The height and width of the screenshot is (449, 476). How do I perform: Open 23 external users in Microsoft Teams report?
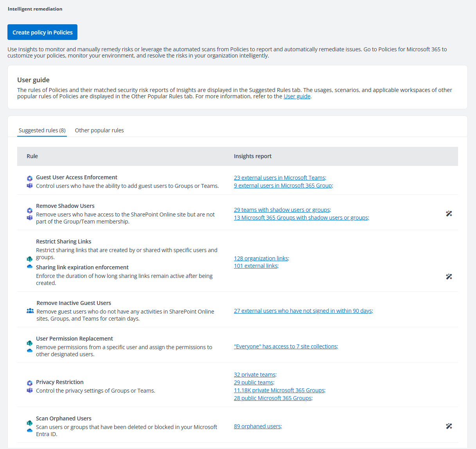click(280, 178)
